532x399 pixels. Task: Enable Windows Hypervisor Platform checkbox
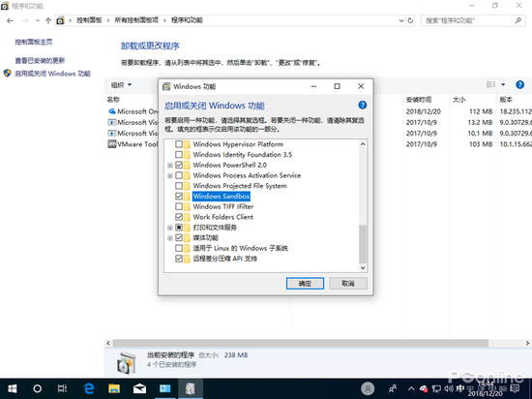179,144
